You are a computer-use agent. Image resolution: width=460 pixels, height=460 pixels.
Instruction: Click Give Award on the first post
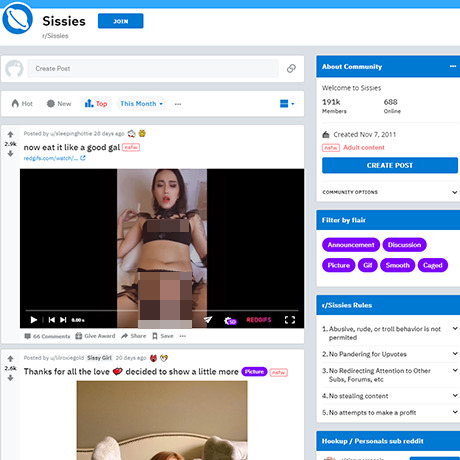point(95,336)
